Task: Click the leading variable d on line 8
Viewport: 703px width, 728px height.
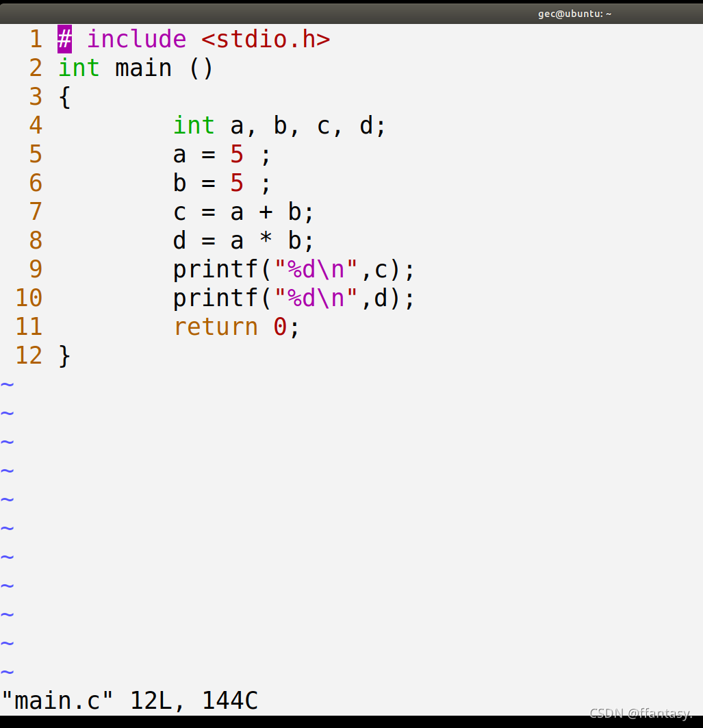Action: 179,240
